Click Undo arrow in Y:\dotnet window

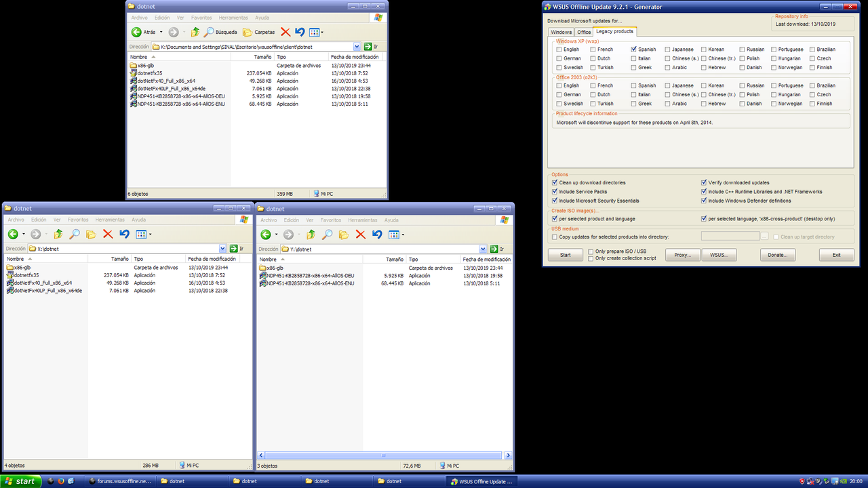click(x=377, y=235)
